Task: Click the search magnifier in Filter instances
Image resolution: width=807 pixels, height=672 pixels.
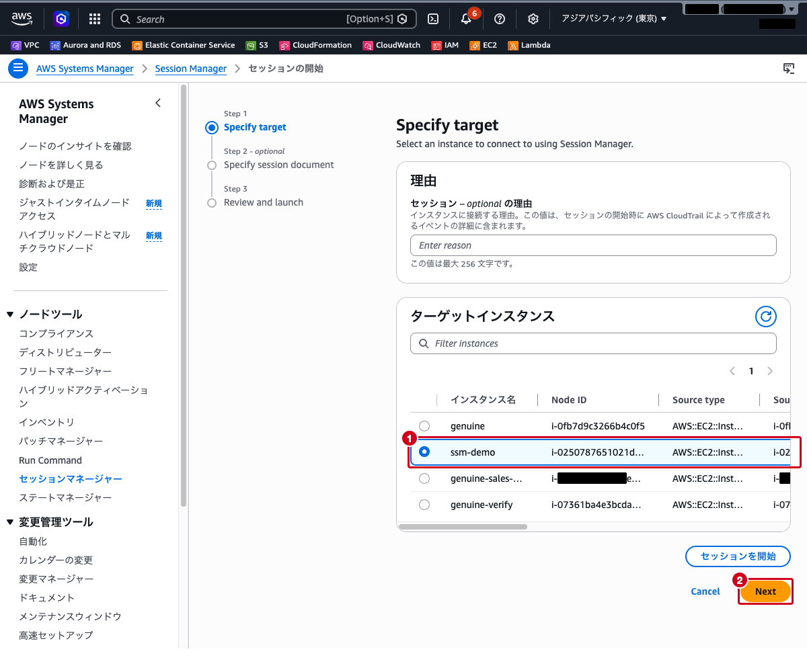Action: pos(424,343)
